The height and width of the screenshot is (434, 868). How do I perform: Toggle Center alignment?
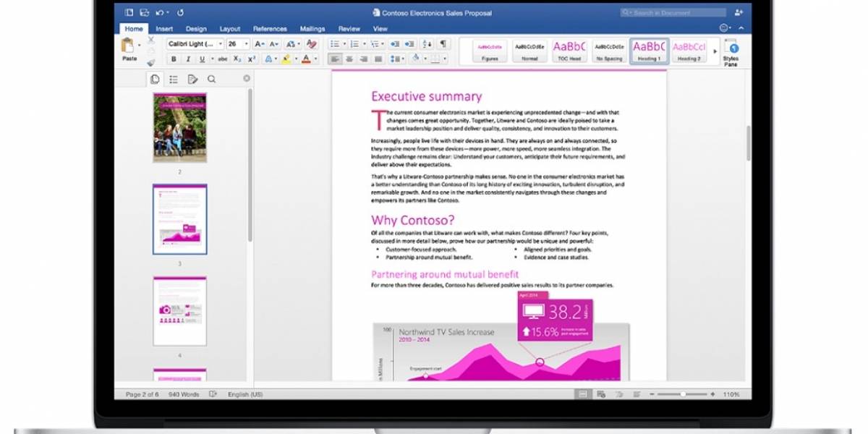pyautogui.click(x=349, y=59)
